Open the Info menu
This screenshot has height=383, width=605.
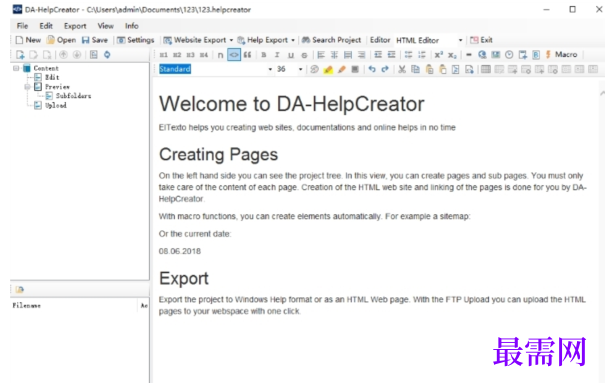(132, 26)
